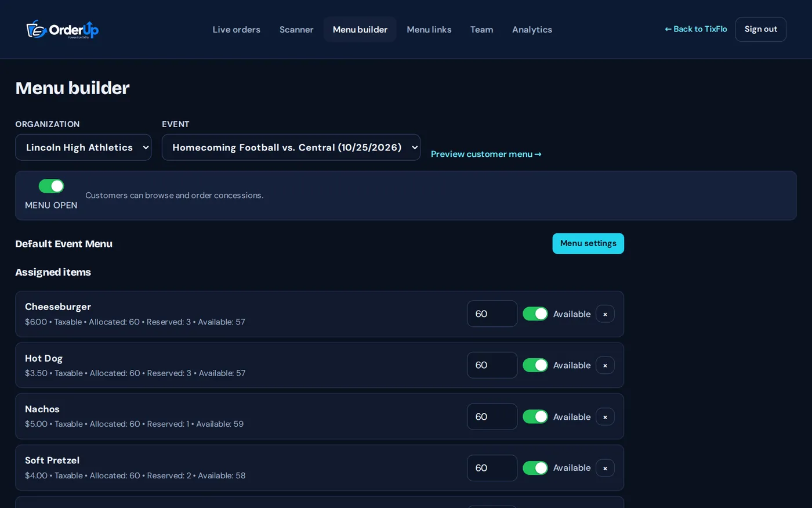The width and height of the screenshot is (812, 508).
Task: Toggle Hot Dog availability switch
Action: [x=535, y=365]
